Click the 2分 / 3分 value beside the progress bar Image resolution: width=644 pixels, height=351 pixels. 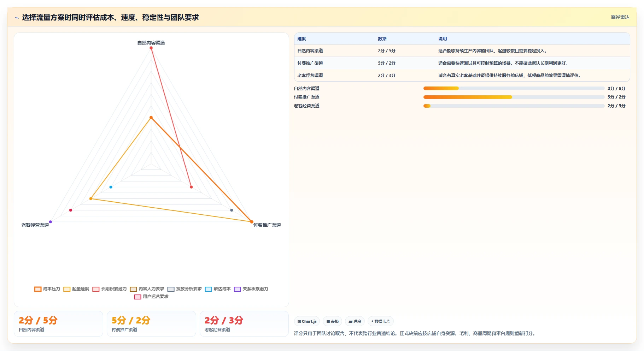pyautogui.click(x=616, y=106)
